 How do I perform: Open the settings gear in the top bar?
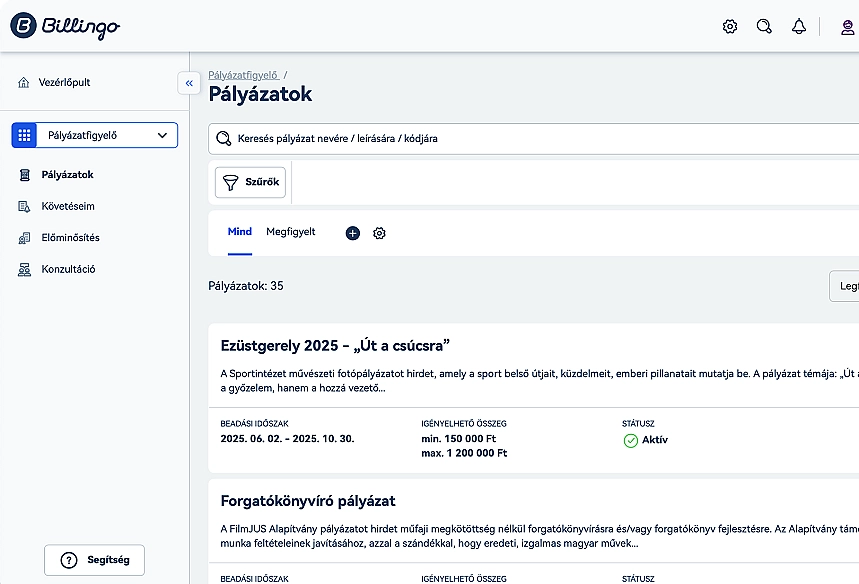[730, 26]
